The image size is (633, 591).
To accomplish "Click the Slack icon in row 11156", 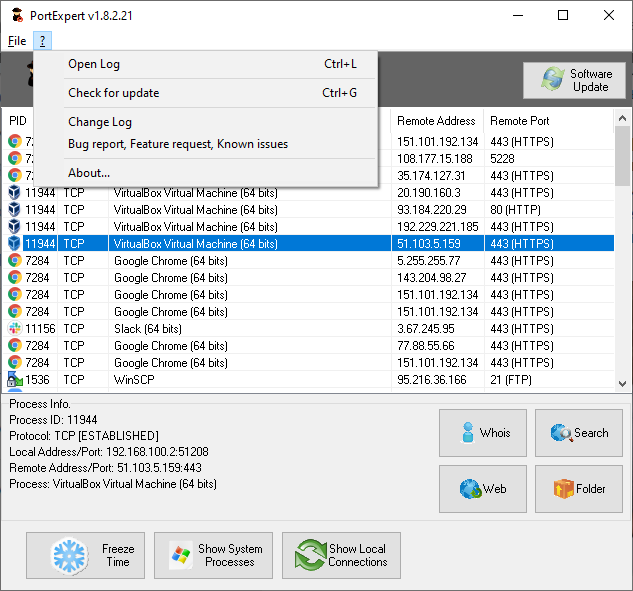I will point(15,329).
